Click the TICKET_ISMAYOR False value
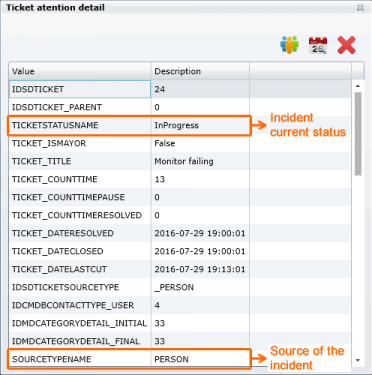Viewport: 372px width, 375px height. (x=165, y=143)
